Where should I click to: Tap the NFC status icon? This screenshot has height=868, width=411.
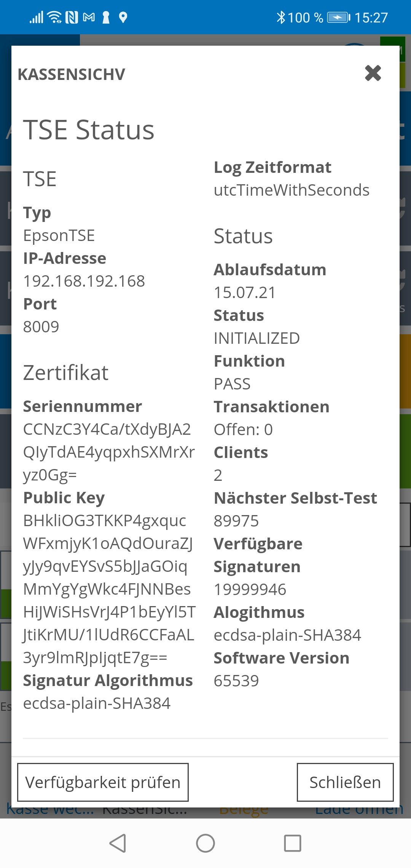coord(72,17)
